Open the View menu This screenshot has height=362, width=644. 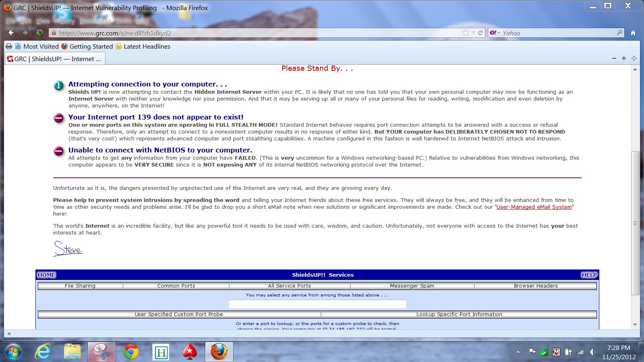click(43, 21)
